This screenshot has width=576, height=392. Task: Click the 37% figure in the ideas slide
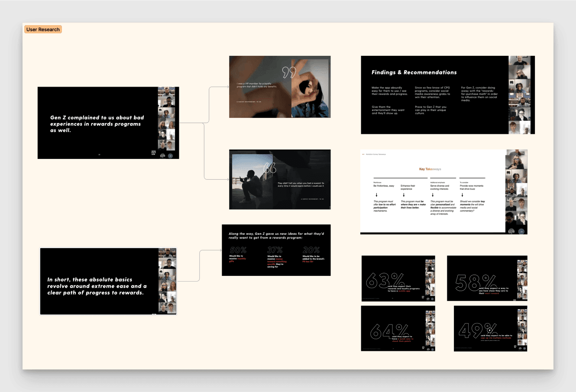point(275,250)
